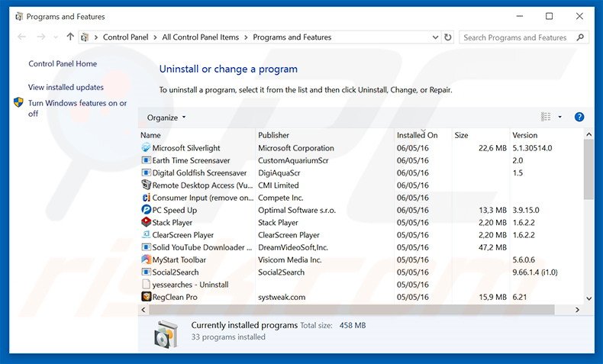
Task: Click the horizontal scrollbar right arrow
Action: tap(577, 309)
